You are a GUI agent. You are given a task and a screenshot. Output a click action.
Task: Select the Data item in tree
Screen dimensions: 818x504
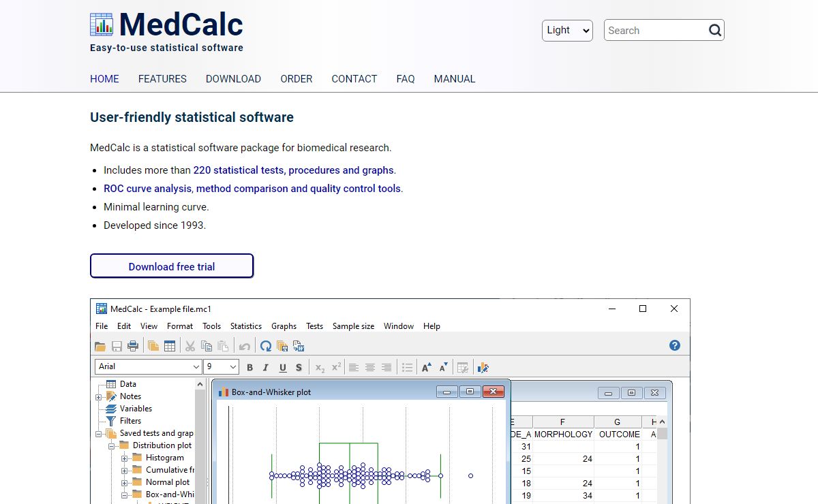(x=128, y=384)
